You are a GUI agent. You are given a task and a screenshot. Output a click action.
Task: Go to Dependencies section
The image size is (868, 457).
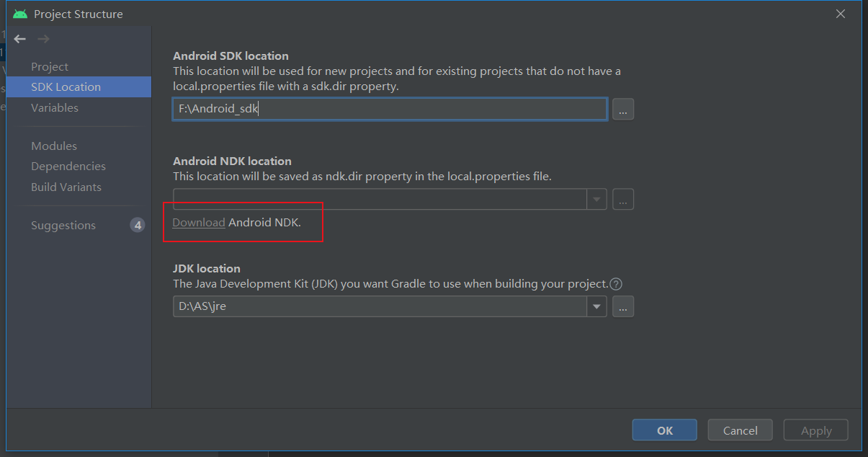(x=68, y=167)
